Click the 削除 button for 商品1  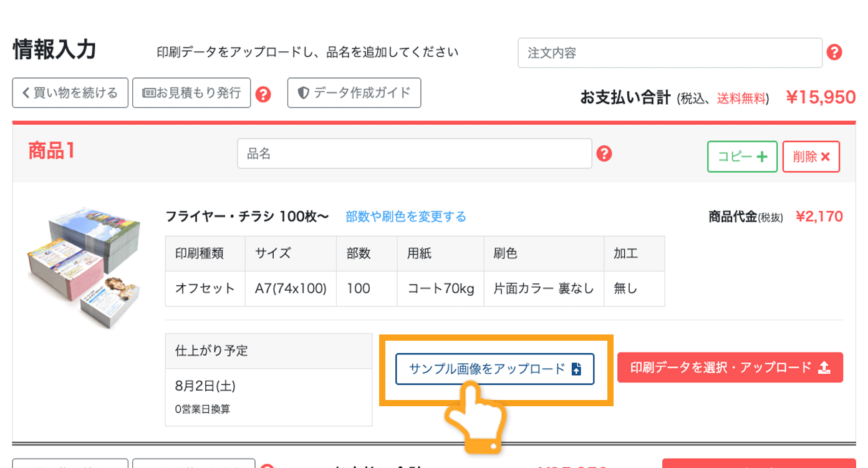tap(811, 156)
